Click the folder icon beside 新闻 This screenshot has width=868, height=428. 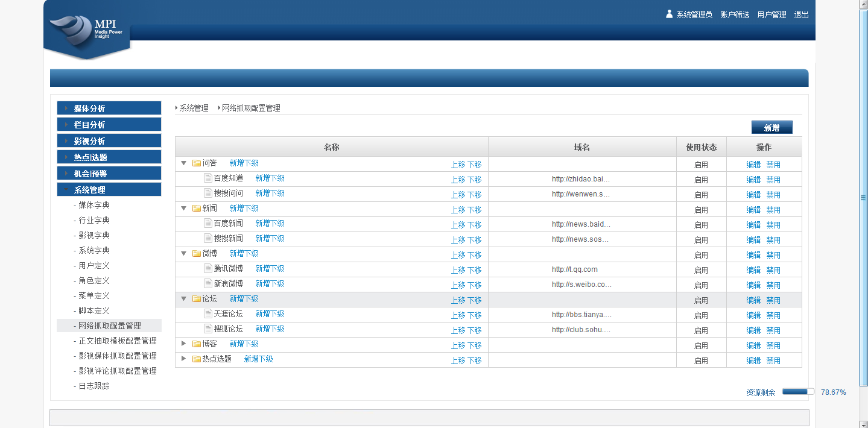196,209
